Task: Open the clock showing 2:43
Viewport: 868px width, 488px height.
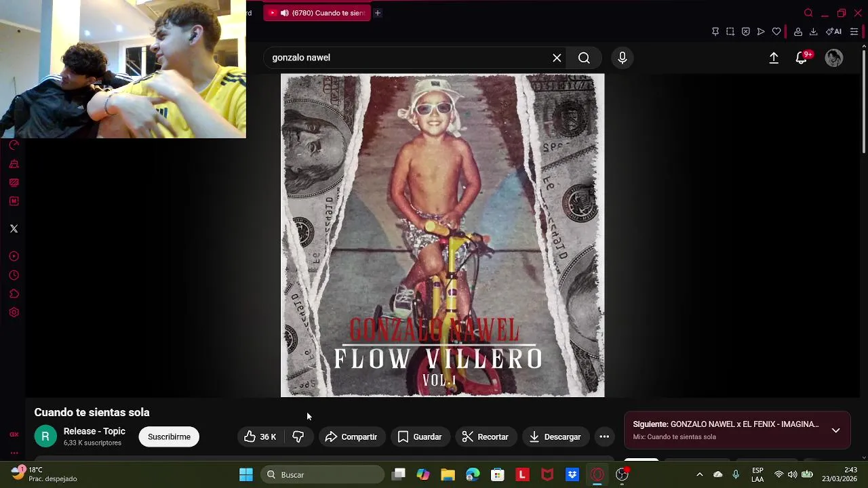Action: click(840, 474)
